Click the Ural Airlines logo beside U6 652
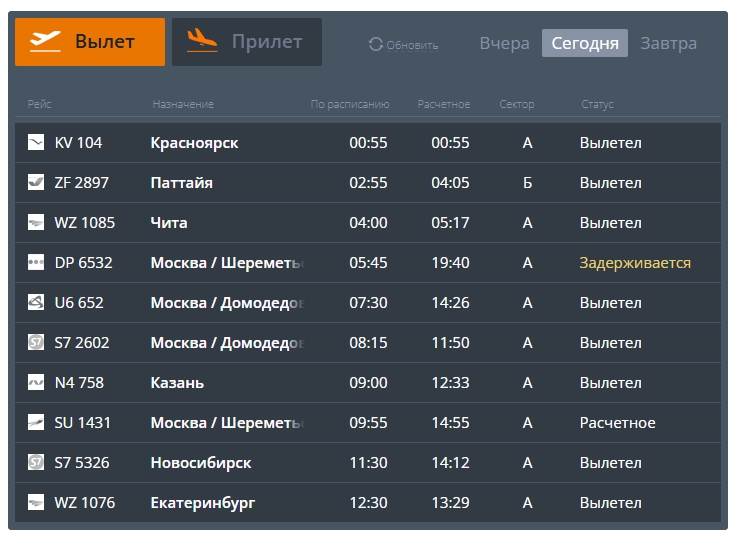 pyautogui.click(x=36, y=302)
